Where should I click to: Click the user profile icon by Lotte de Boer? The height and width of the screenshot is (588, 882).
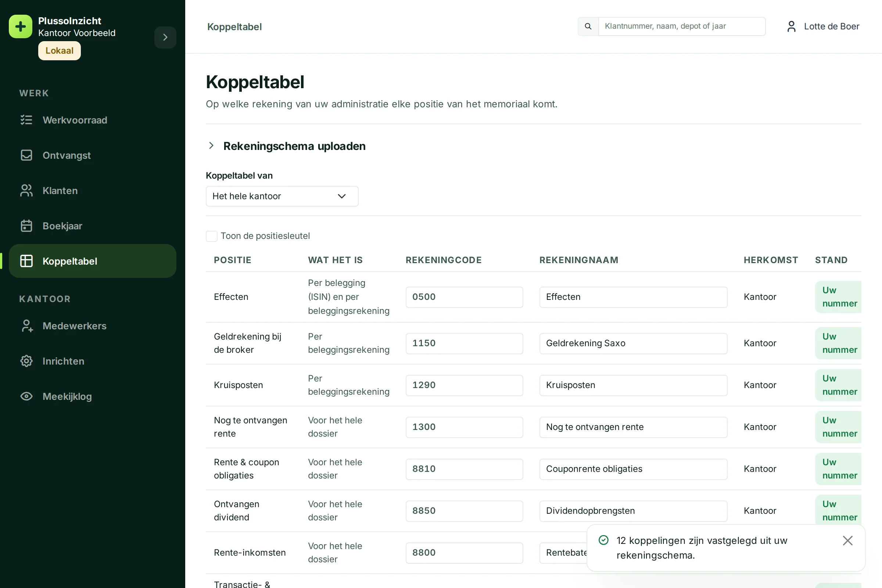click(791, 26)
